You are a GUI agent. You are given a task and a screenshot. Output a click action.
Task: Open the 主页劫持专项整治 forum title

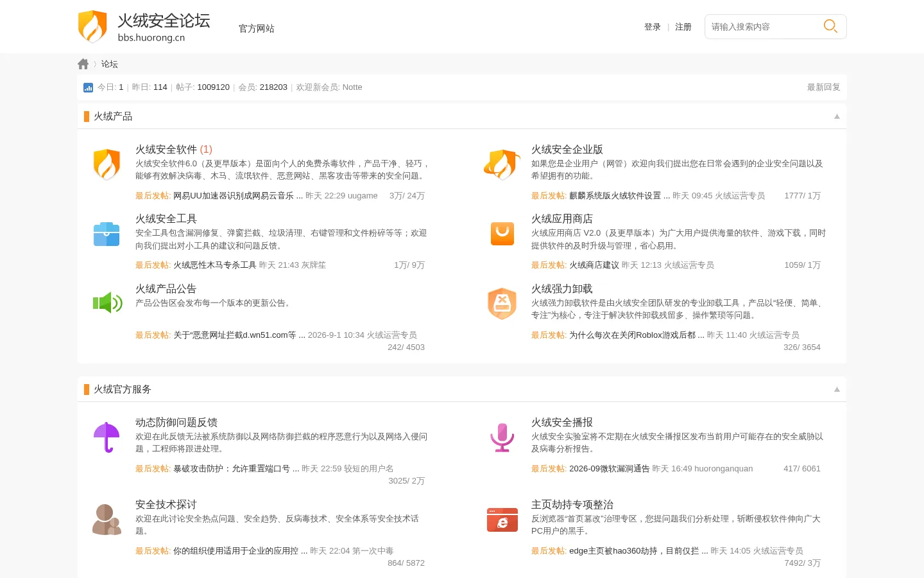572,505
